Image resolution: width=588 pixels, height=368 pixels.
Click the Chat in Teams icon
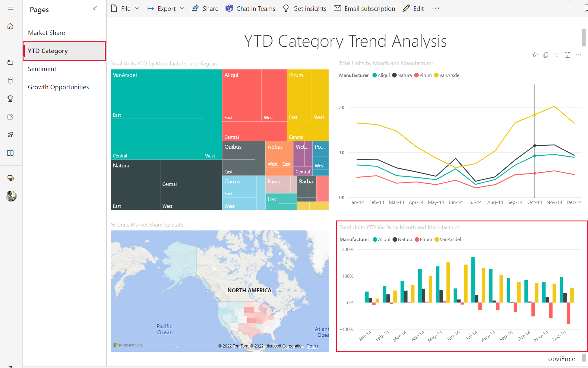click(229, 8)
